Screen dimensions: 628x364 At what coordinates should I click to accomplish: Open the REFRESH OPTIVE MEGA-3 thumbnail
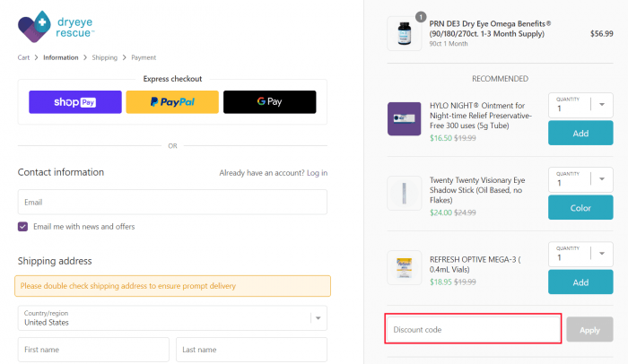405,267
